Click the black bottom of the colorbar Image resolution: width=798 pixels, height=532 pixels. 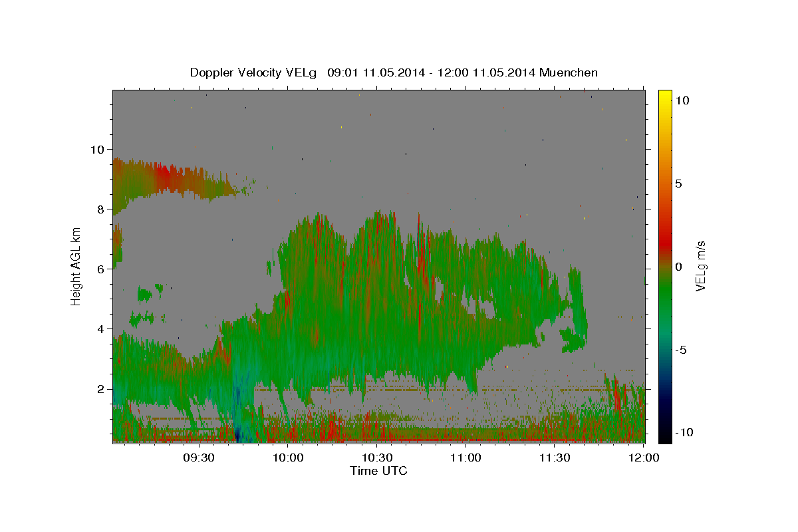click(664, 436)
